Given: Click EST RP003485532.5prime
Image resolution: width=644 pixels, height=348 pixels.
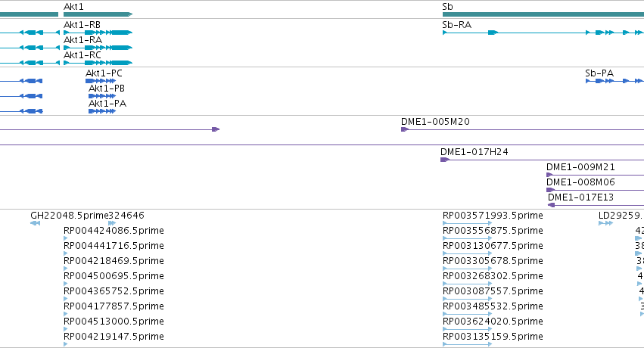Looking at the screenshot, I should pyautogui.click(x=493, y=306).
